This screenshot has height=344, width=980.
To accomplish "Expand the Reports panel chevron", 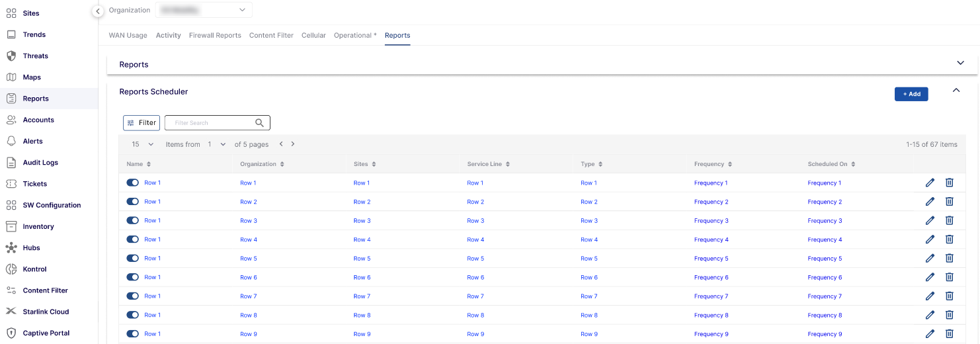I will tap(961, 63).
